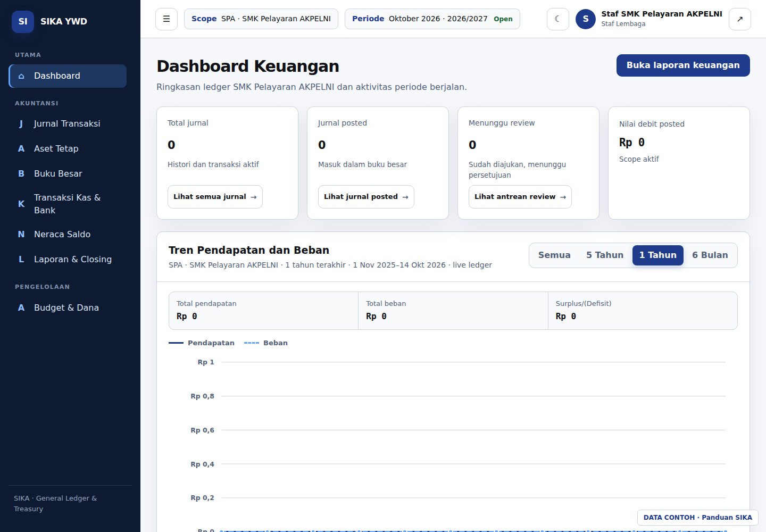Select the 5 Tahun range tab
This screenshot has width=766, height=532.
[605, 255]
